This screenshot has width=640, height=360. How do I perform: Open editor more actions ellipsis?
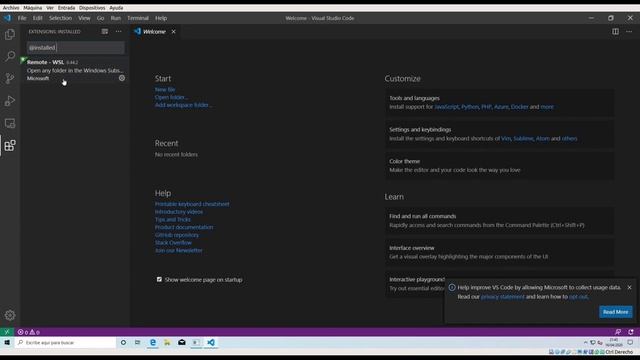(x=629, y=31)
